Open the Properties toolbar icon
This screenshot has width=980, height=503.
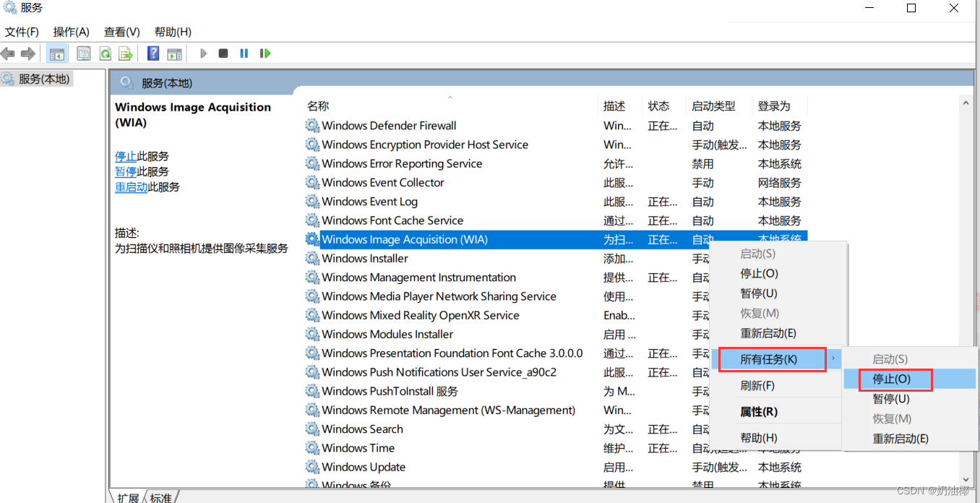pyautogui.click(x=84, y=53)
